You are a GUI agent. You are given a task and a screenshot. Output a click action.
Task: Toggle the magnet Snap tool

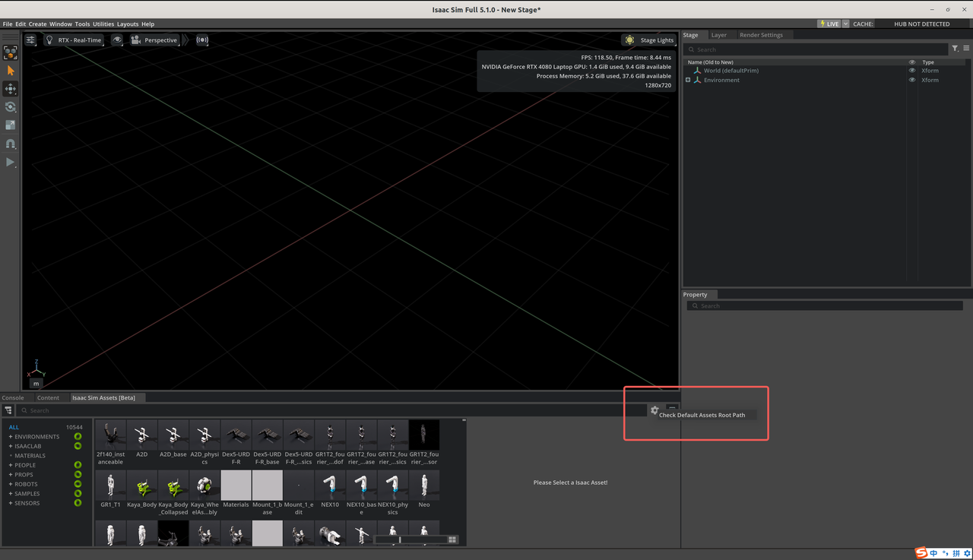11,144
